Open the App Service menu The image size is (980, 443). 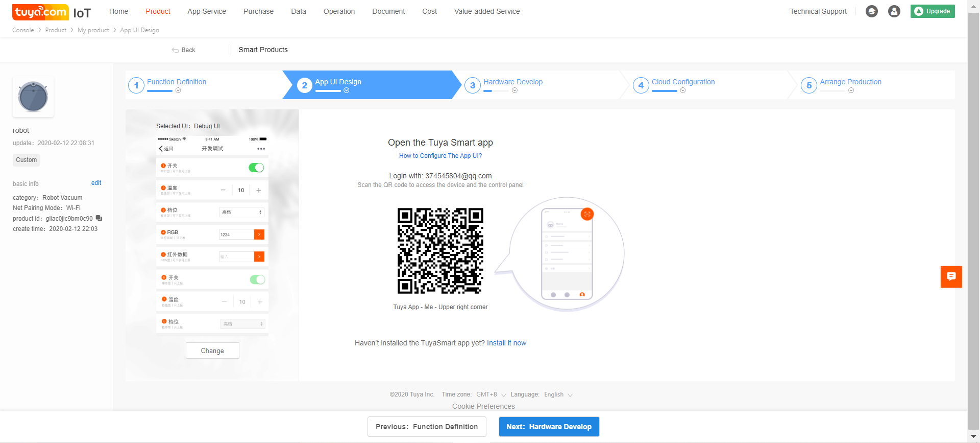point(207,11)
